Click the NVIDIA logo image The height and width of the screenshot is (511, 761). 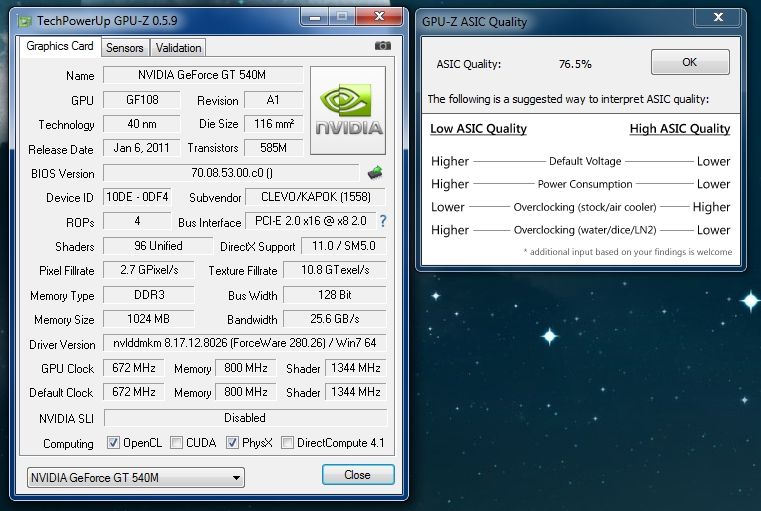click(x=348, y=111)
